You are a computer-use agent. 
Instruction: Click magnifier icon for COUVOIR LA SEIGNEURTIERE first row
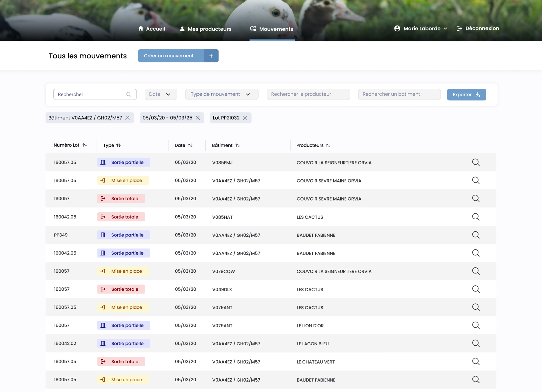[x=476, y=162]
